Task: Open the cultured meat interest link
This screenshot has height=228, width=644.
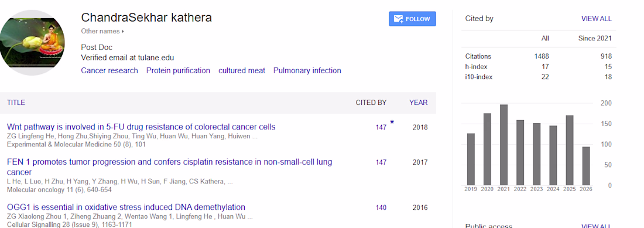Action: point(242,71)
